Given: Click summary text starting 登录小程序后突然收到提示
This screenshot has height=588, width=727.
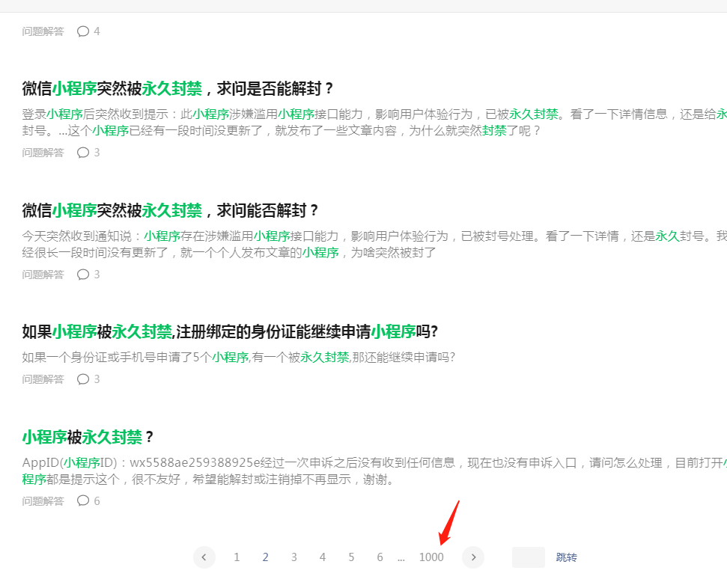Looking at the screenshot, I should point(374,123).
